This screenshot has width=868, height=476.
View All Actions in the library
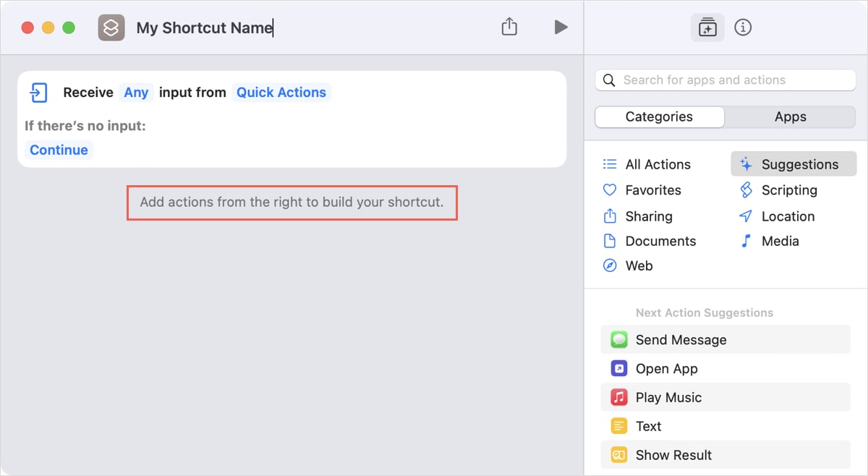point(657,164)
